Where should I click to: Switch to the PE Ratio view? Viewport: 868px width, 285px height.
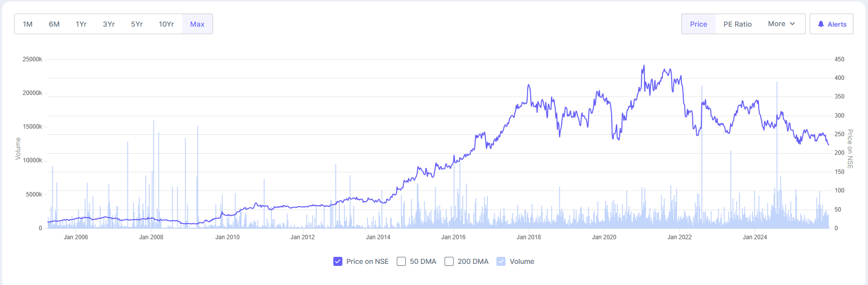tap(738, 24)
